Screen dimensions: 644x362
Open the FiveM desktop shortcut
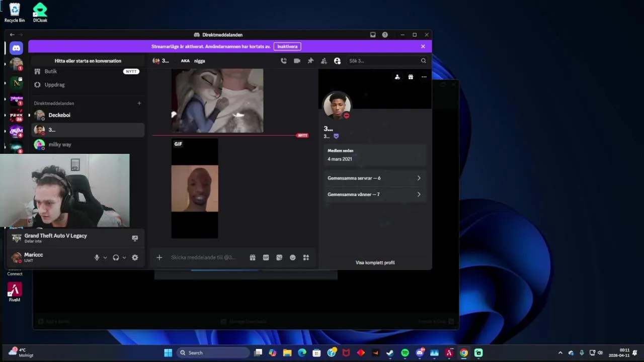pyautogui.click(x=15, y=292)
